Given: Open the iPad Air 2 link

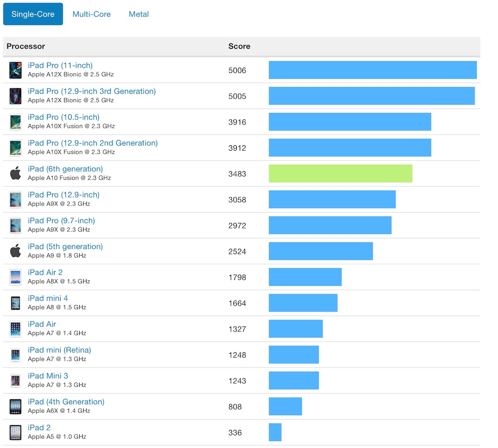Looking at the screenshot, I should (45, 272).
